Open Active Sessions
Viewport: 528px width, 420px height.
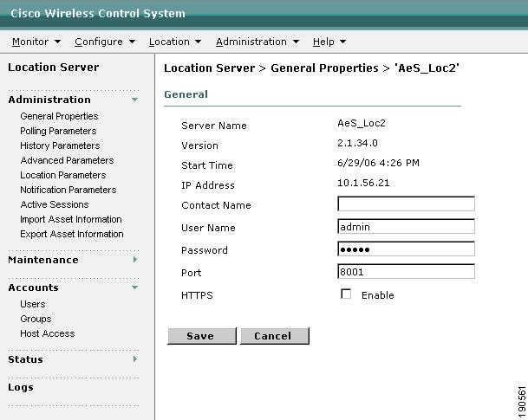(55, 204)
